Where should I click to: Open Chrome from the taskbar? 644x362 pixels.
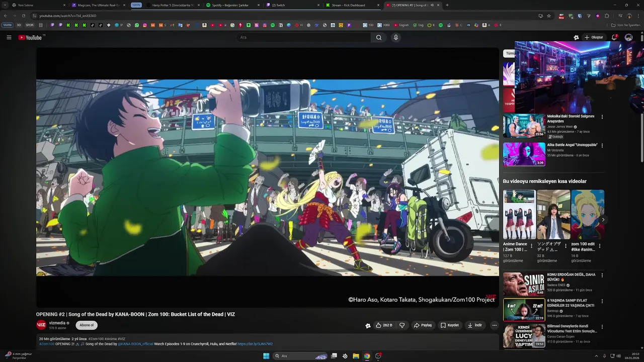367,356
